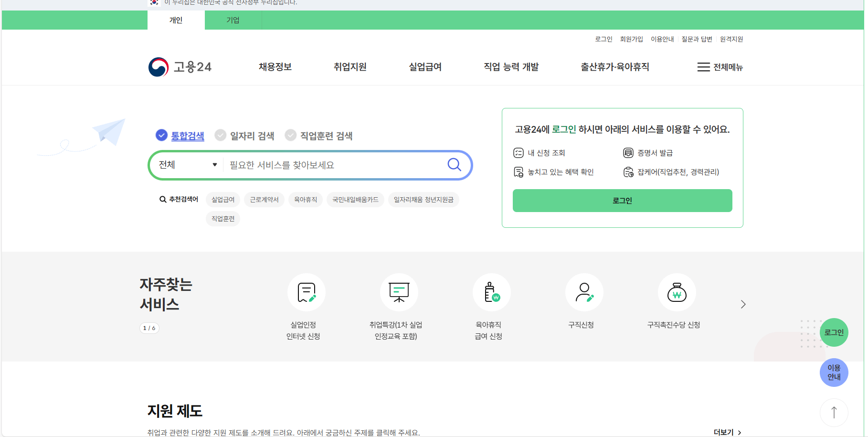Viewport: 868px width, 437px height.
Task: Click the green 로그인 button
Action: [x=622, y=201]
